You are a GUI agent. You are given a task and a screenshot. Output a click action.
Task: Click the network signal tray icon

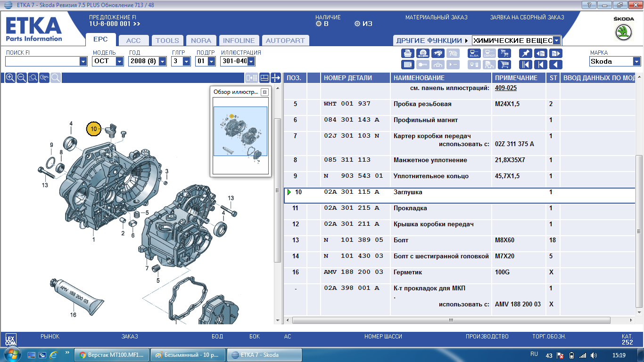click(x=583, y=355)
